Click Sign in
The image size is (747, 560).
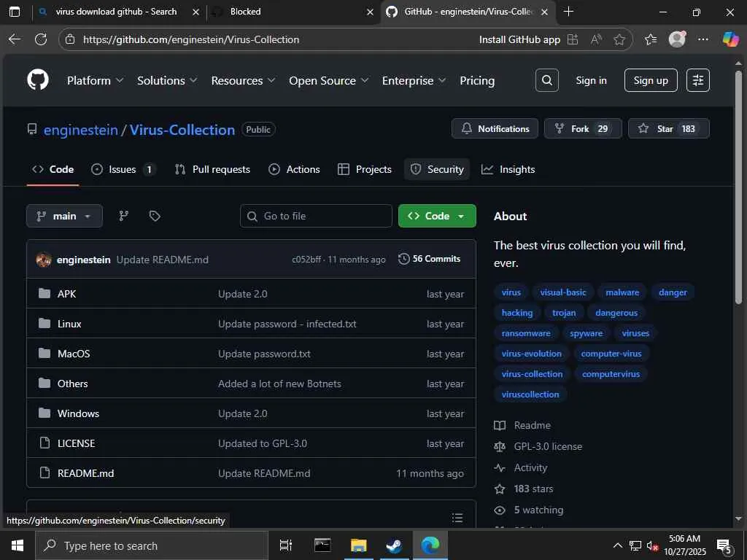(591, 80)
